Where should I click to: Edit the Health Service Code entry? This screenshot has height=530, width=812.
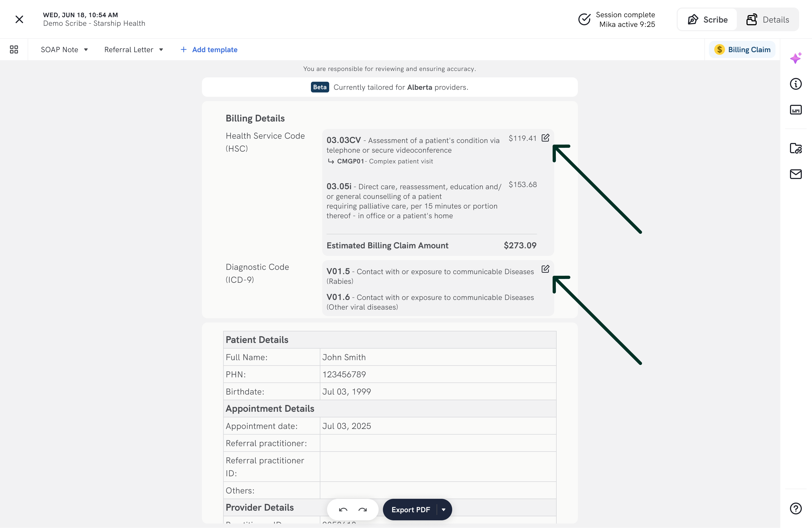point(545,138)
